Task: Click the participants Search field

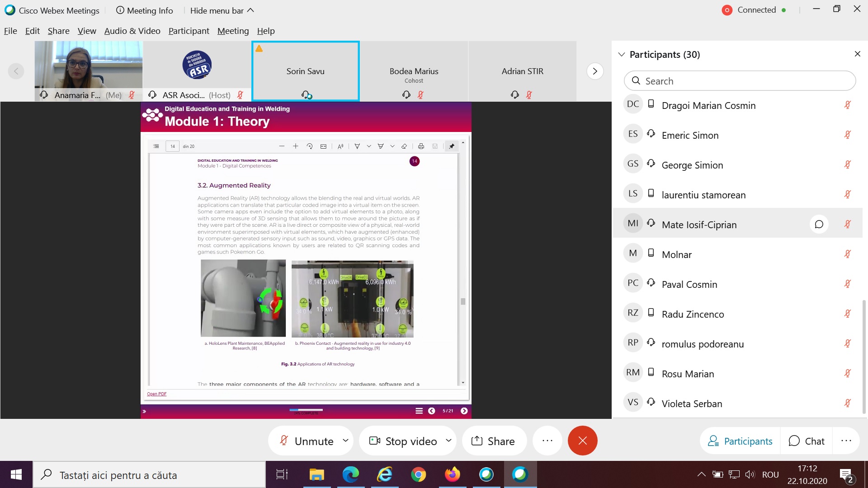Action: point(740,81)
